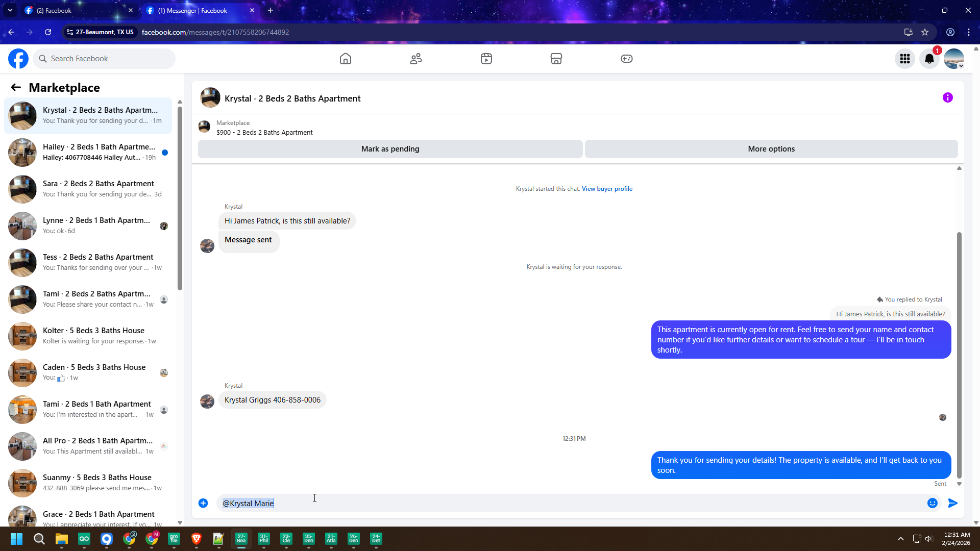Open account profile picture dropdown
This screenshot has width=980, height=551.
[954, 59]
